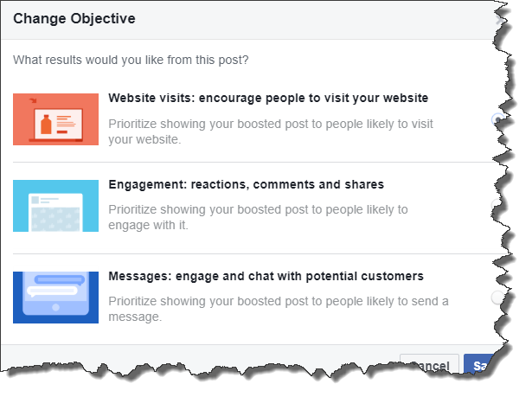Click the Website visits description text
532x397 pixels.
point(271,131)
